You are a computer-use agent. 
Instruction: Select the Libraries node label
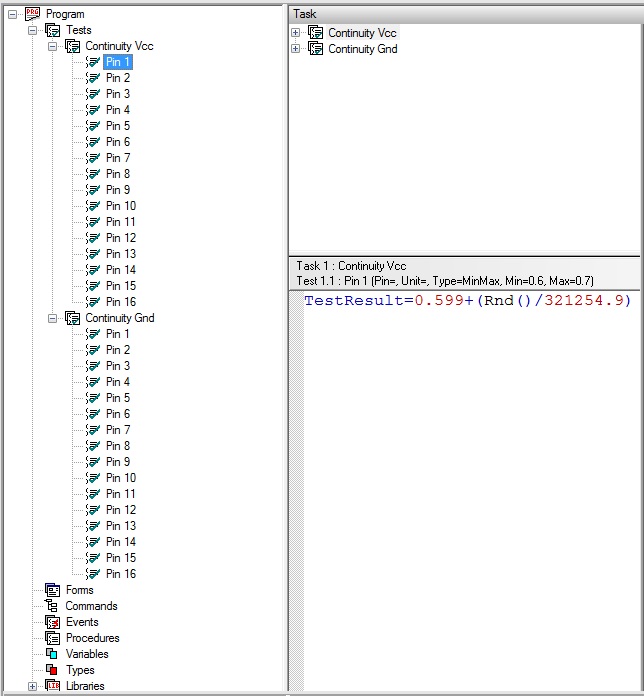[85, 686]
